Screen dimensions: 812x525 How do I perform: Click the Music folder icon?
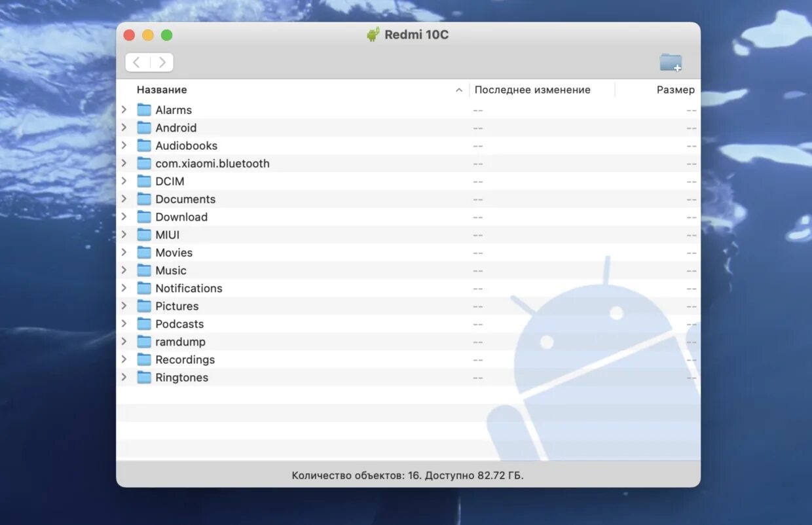tap(144, 270)
